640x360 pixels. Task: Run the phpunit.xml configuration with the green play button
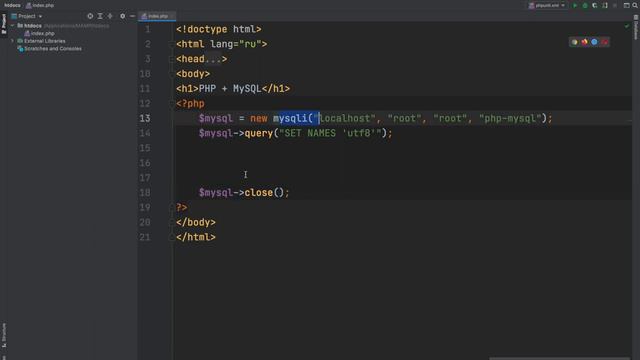[575, 5]
